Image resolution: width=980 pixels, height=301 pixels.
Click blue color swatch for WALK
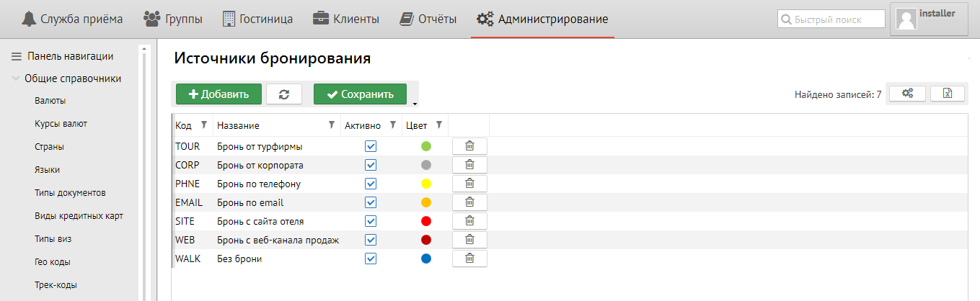pos(426,259)
